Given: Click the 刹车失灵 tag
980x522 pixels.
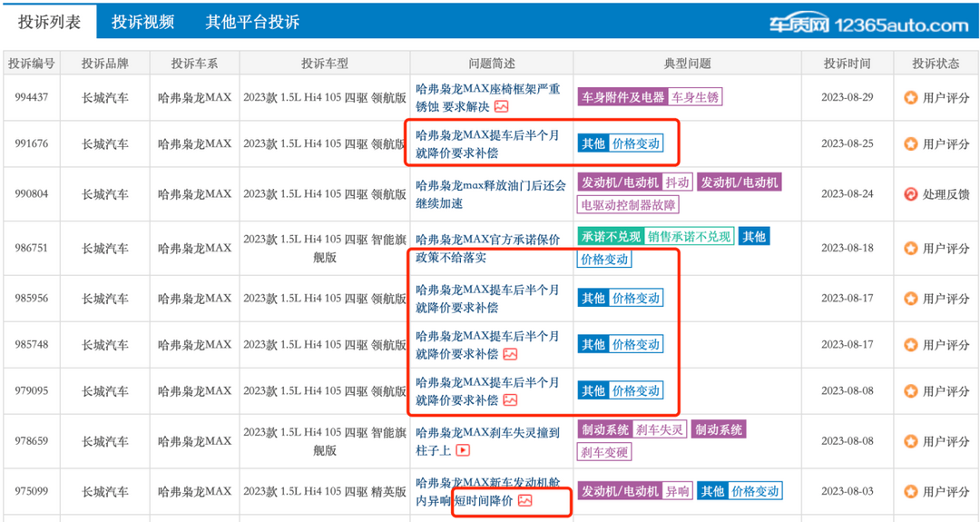Looking at the screenshot, I should point(660,429).
